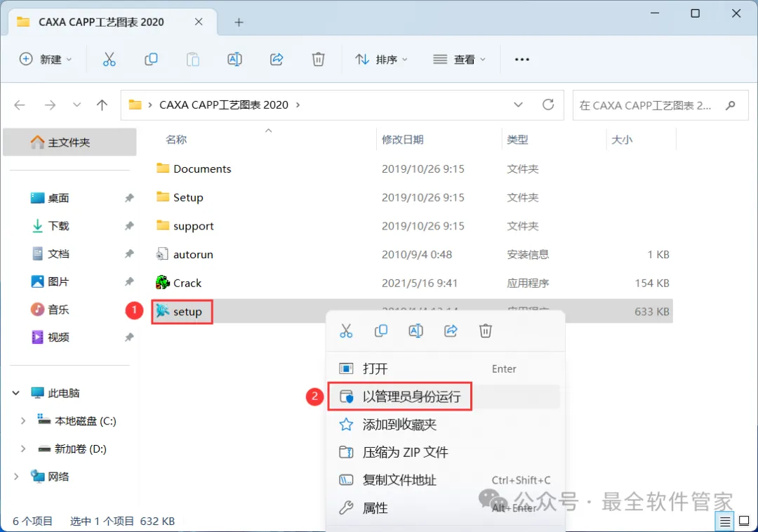Open 图片 in the sidebar
This screenshot has width=758, height=532.
[51, 281]
